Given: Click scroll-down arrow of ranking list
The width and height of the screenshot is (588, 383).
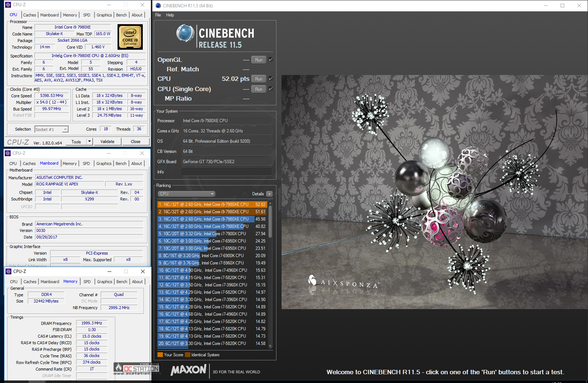Looking at the screenshot, I should coord(271,346).
